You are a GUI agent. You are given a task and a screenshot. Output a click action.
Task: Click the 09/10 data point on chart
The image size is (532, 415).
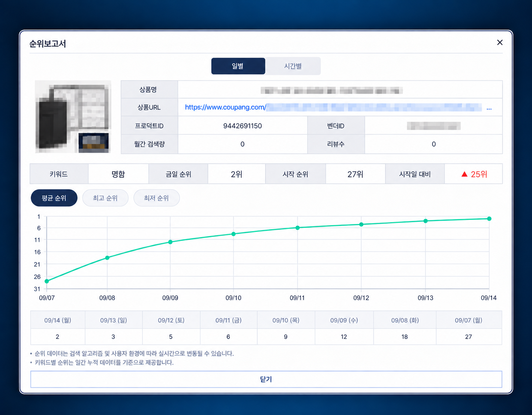234,234
